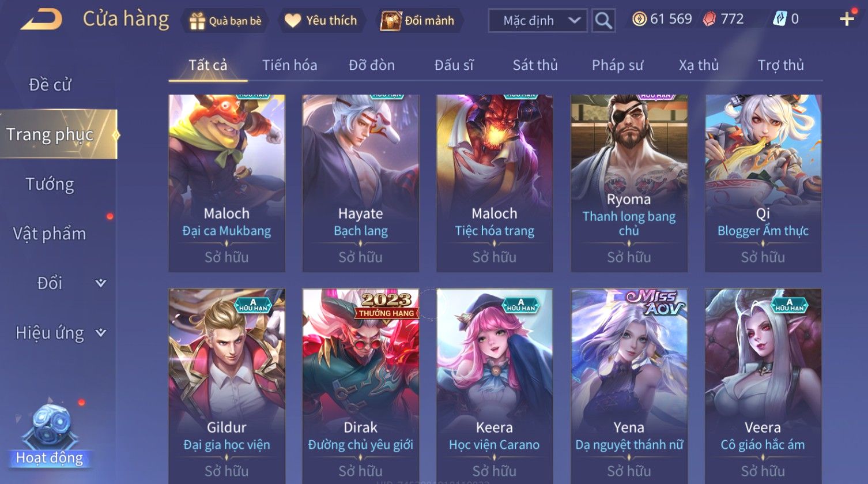Open the Hoạt động activity icon

pyautogui.click(x=50, y=434)
